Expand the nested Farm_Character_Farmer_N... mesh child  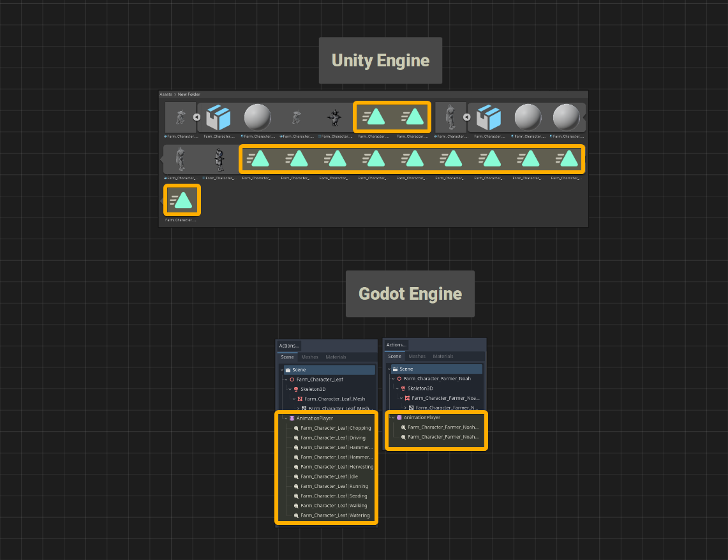(x=405, y=408)
